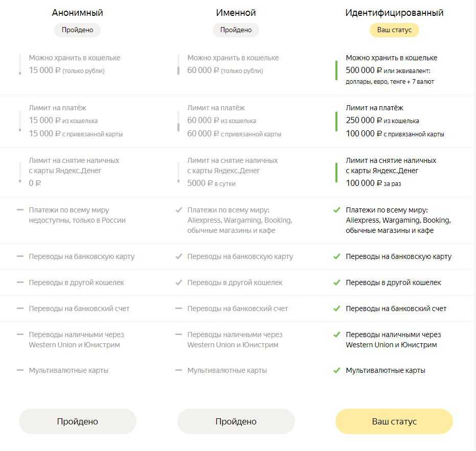The width and height of the screenshot is (476, 451).
Task: Click Пройдено badge under Именной heading
Action: [x=236, y=30]
